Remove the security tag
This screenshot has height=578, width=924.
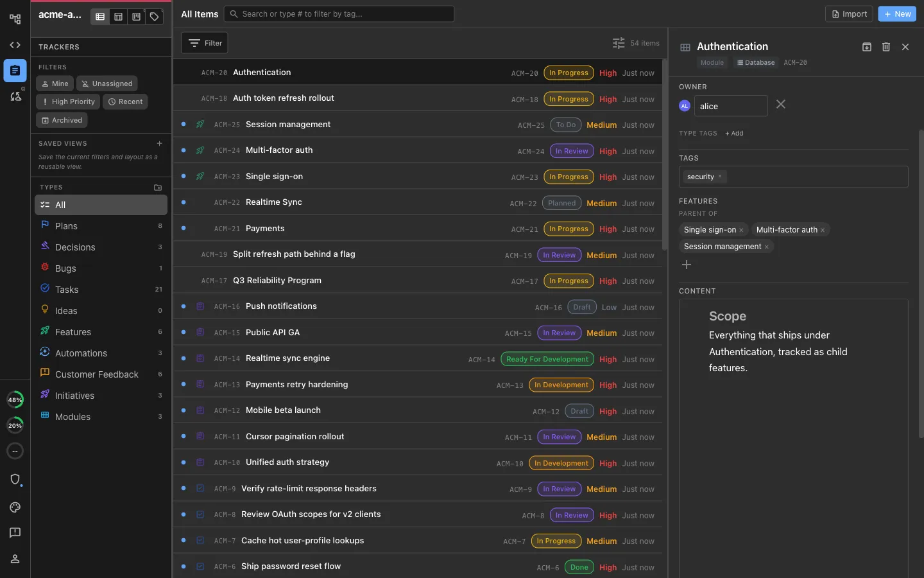click(x=720, y=177)
